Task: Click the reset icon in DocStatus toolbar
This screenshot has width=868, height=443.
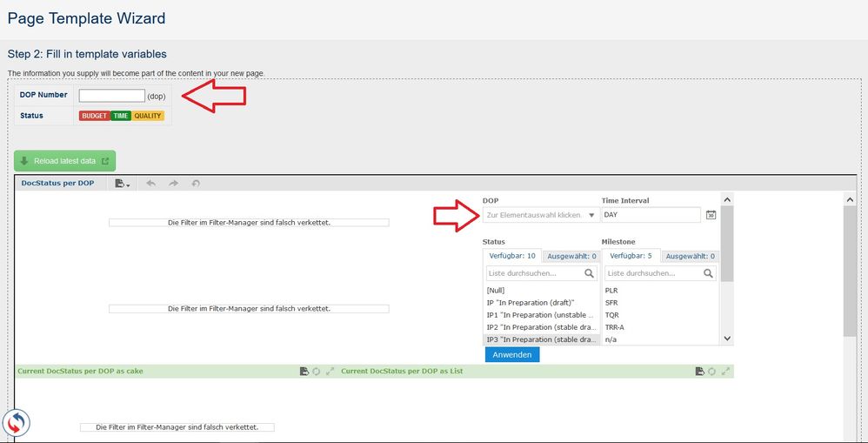Action: coord(196,184)
